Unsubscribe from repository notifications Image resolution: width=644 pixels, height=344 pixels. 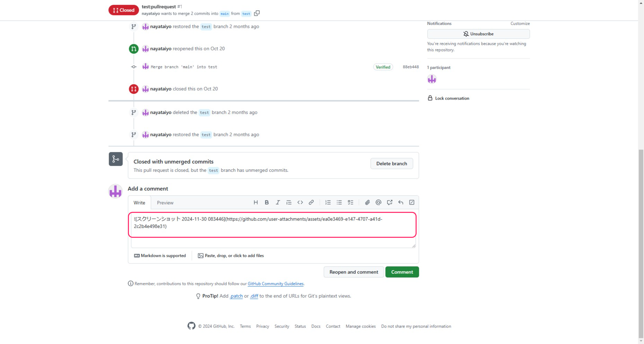pos(478,34)
